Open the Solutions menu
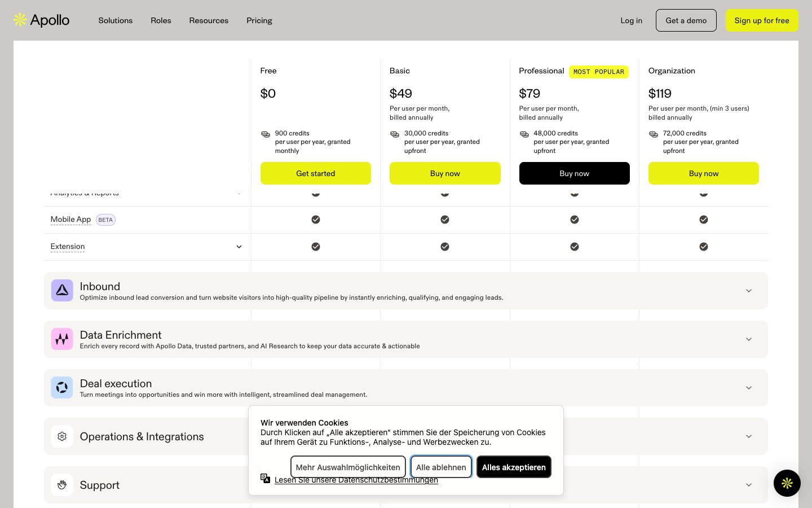 coord(116,20)
